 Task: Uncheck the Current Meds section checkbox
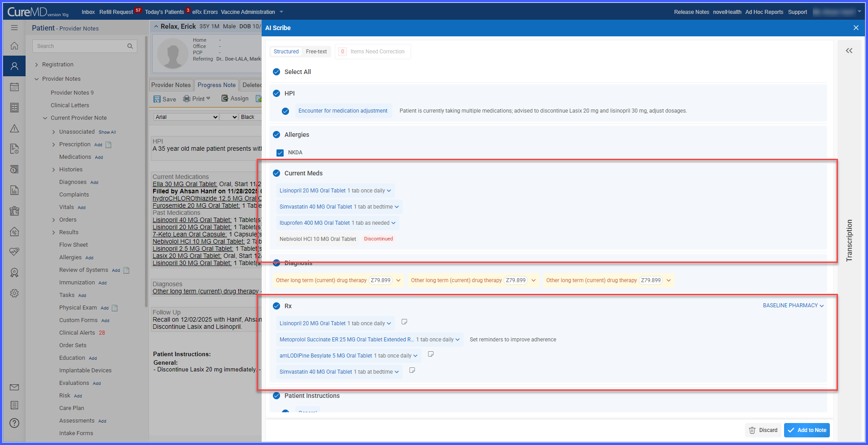[x=276, y=173]
